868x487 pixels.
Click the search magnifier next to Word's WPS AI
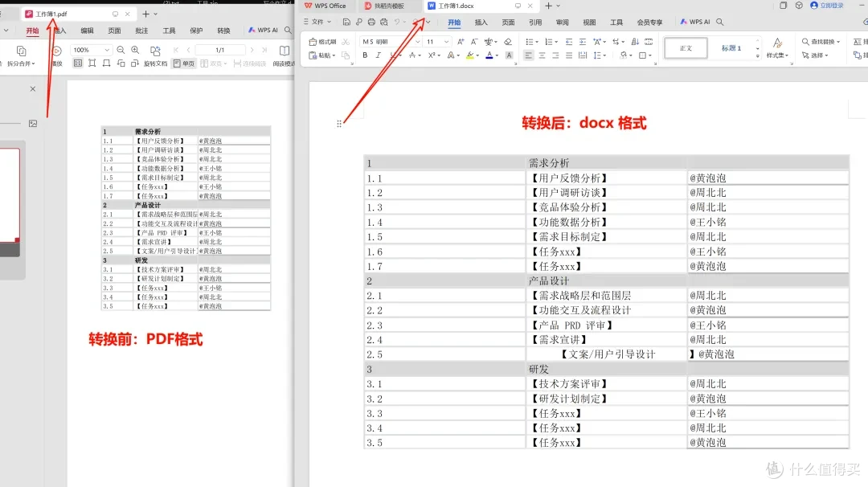coord(719,23)
